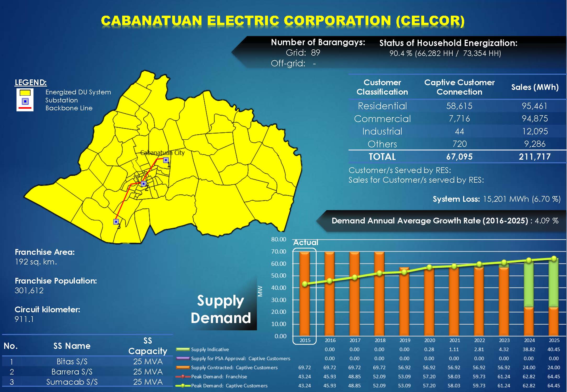The height and width of the screenshot is (392, 567).
Task: Click the Customer/s Served by RES line
Action: pos(400,170)
